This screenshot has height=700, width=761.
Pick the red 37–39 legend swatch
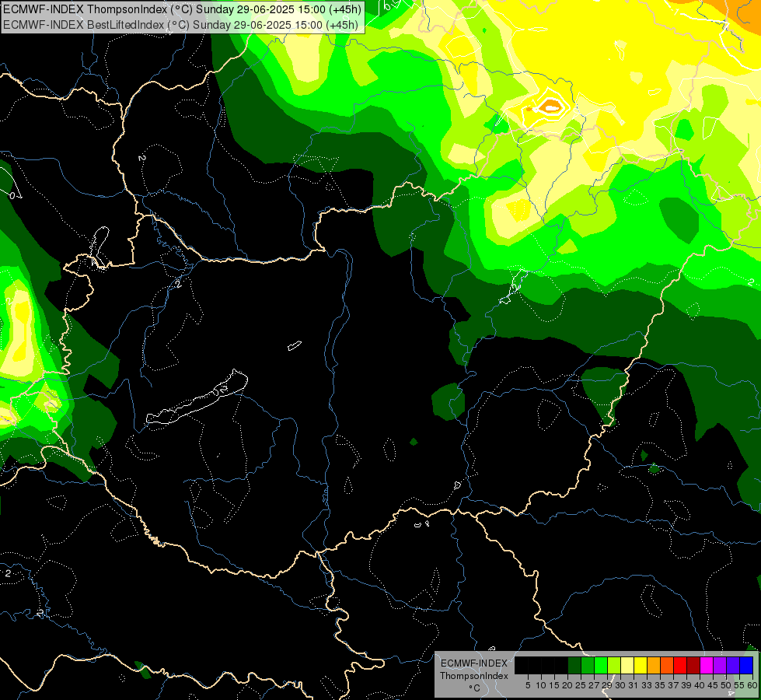[680, 665]
